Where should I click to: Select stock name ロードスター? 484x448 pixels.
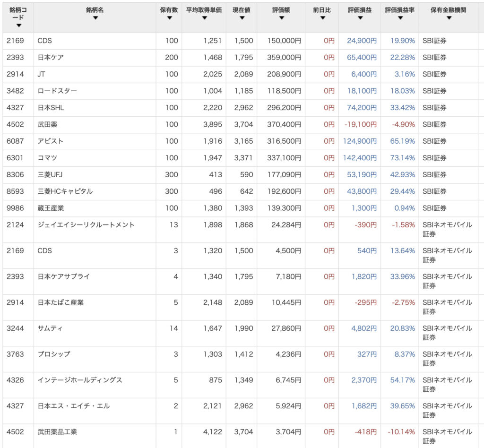click(x=57, y=91)
